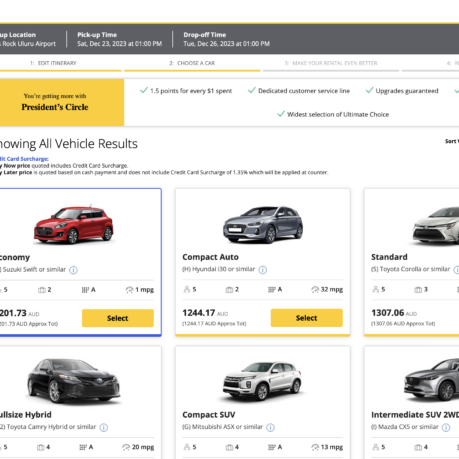Click Intermediate SUV 2WD heading
The height and width of the screenshot is (459, 459).
click(415, 415)
